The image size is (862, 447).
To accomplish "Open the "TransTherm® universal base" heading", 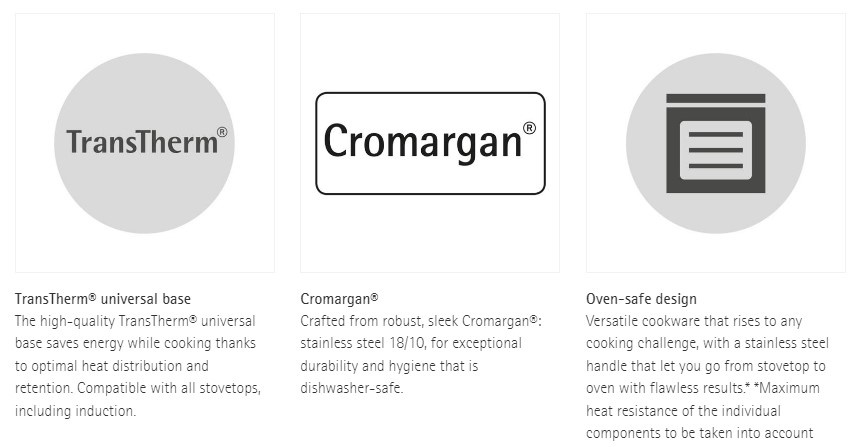I will click(x=103, y=299).
